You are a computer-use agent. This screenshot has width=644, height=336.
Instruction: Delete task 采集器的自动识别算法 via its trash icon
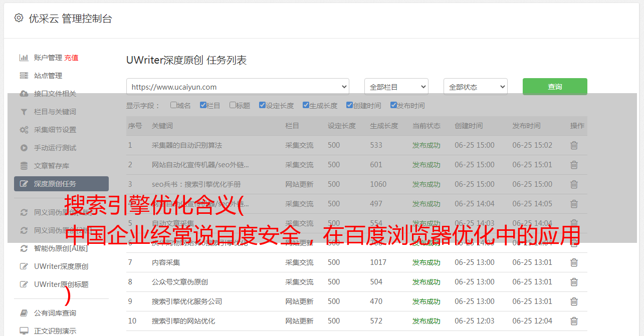(x=574, y=145)
